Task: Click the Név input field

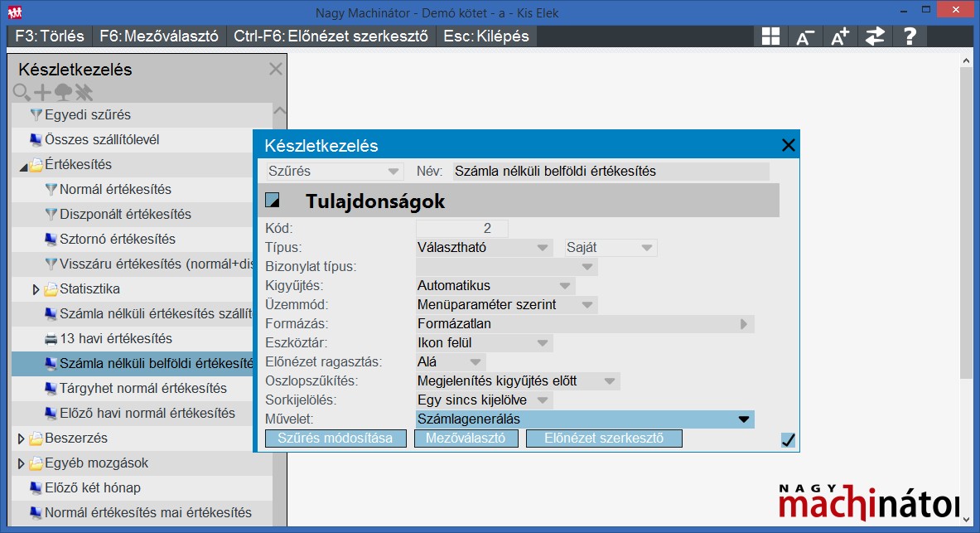Action: [x=611, y=172]
